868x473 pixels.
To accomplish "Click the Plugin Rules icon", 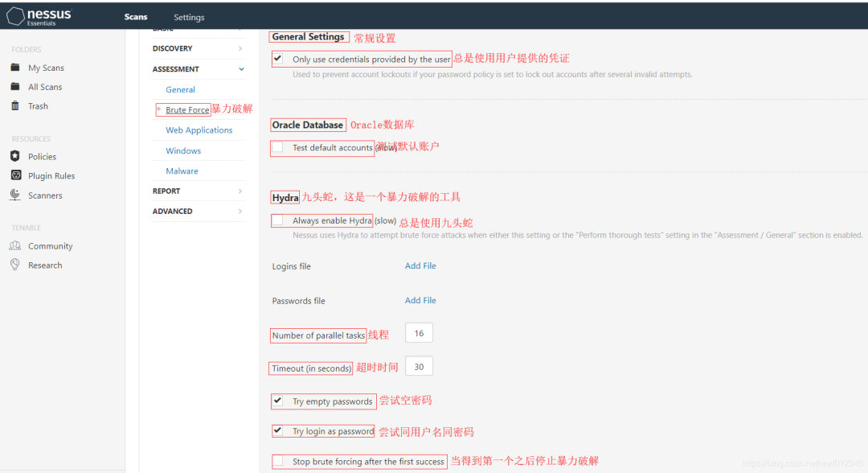I will coord(16,175).
